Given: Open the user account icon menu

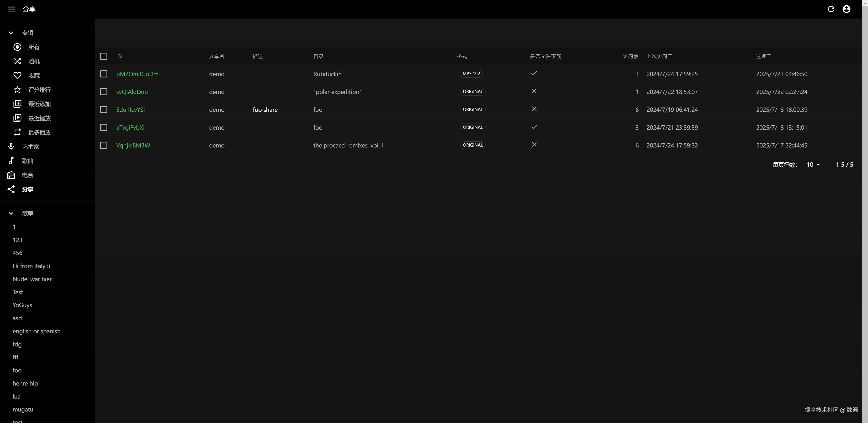Looking at the screenshot, I should [847, 9].
